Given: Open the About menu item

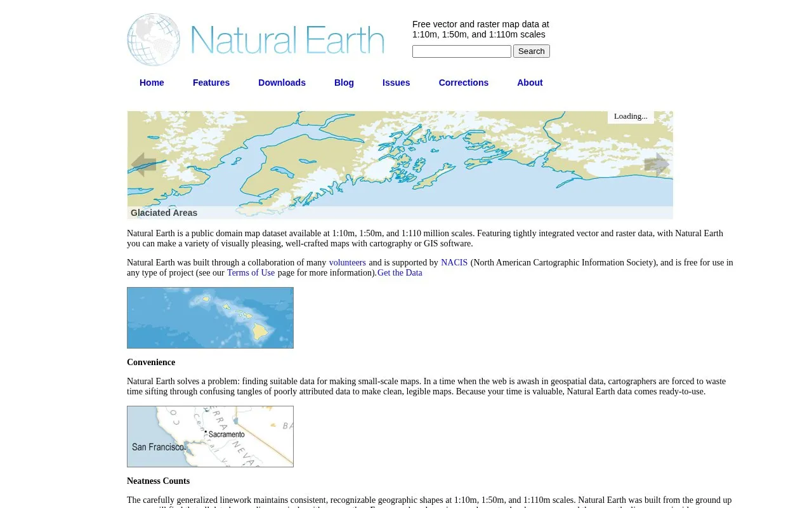Looking at the screenshot, I should coord(530,83).
